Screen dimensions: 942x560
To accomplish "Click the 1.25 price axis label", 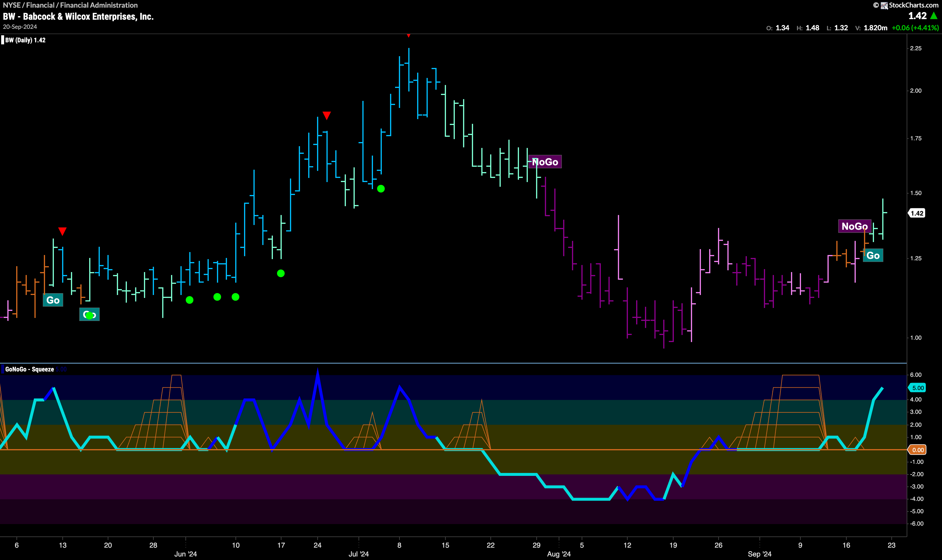I will tap(916, 259).
